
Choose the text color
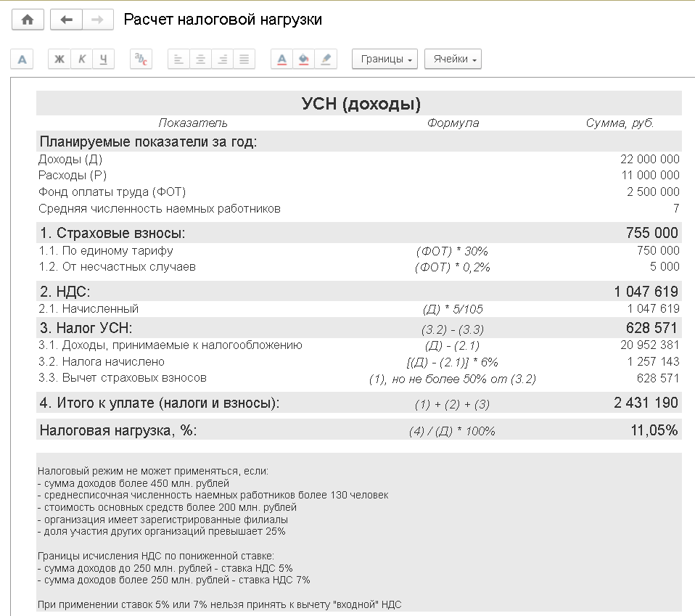click(281, 59)
